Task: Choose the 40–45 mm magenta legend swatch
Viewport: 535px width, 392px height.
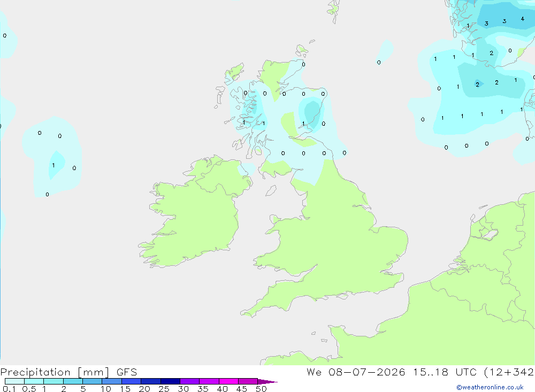Action: (x=228, y=381)
